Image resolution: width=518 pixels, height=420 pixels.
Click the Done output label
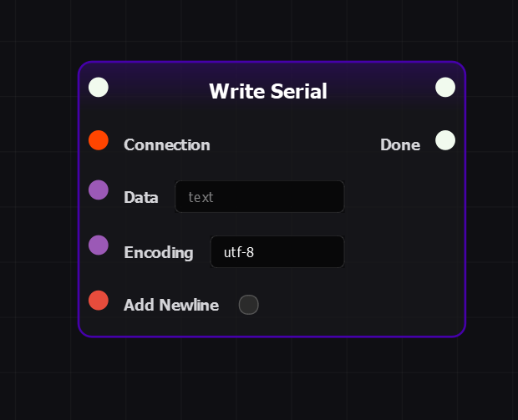(x=399, y=144)
